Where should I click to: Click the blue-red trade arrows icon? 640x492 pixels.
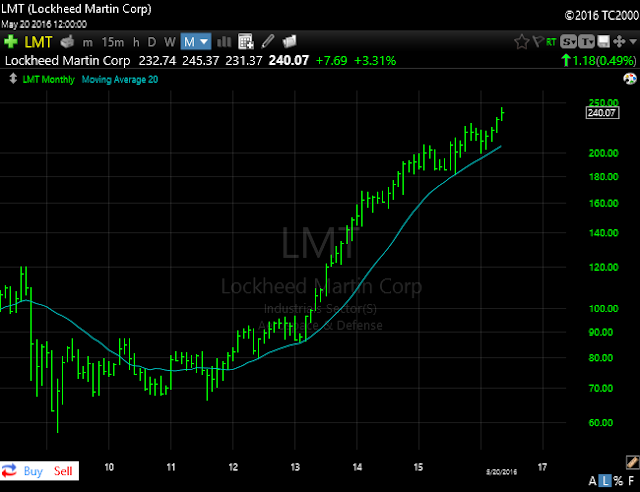[x=9, y=471]
